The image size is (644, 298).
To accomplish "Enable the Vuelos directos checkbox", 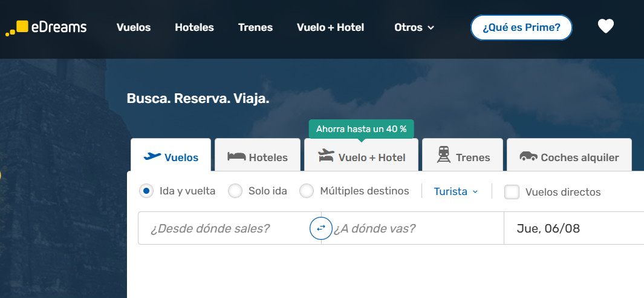I will (x=512, y=192).
